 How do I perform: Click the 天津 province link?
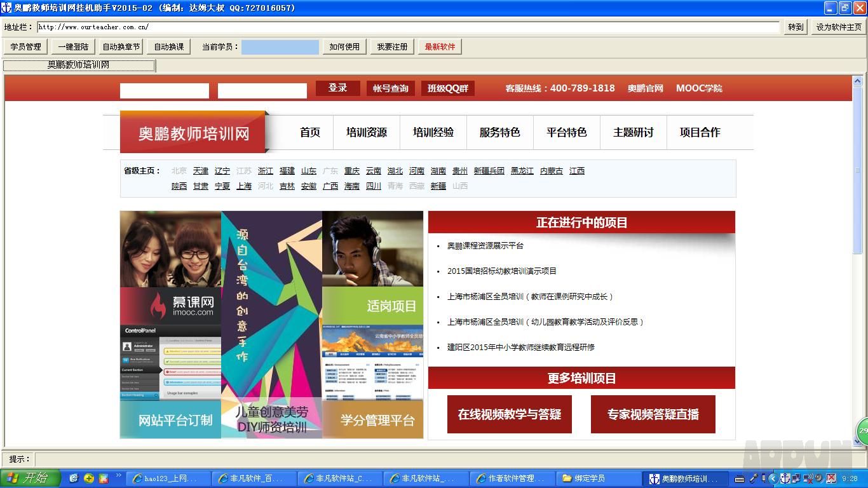(201, 171)
